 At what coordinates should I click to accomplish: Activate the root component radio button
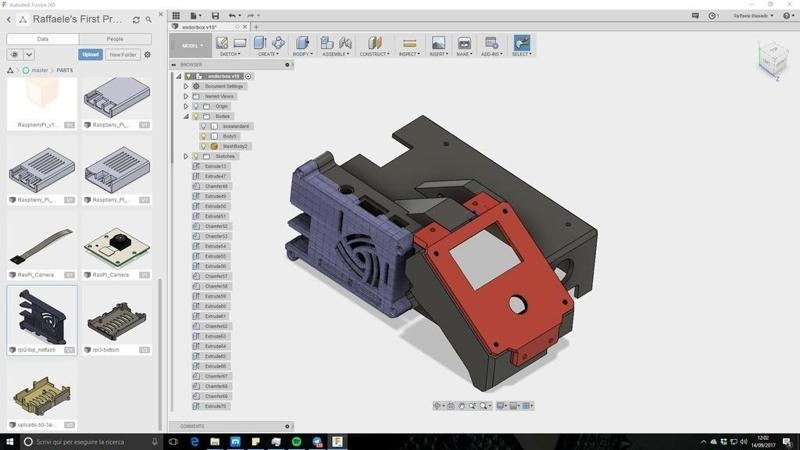click(x=248, y=76)
